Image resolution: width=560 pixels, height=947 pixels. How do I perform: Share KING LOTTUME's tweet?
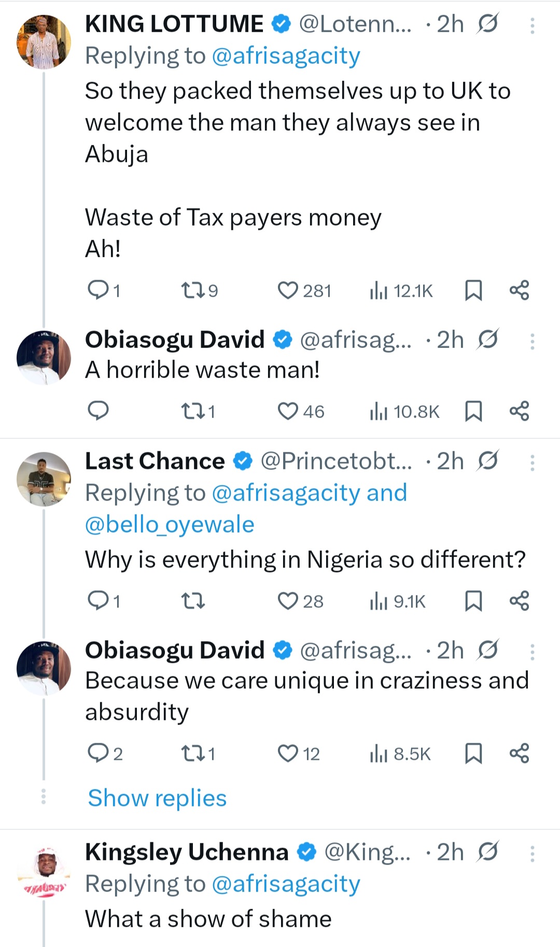[x=519, y=290]
